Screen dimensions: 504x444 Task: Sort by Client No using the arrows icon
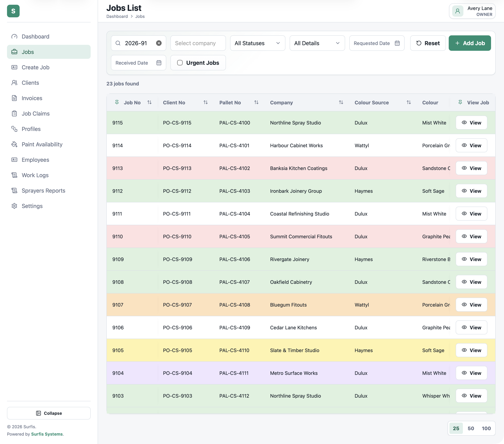(x=205, y=102)
